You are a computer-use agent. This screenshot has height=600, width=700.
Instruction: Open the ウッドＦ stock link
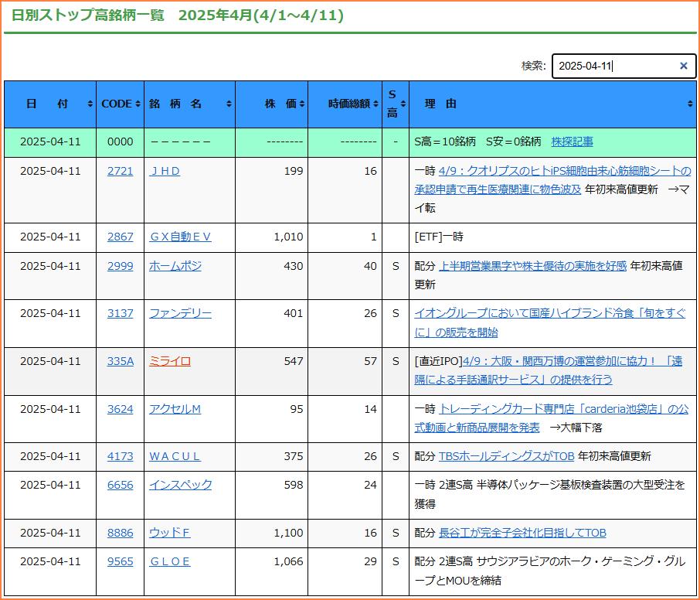tap(170, 533)
